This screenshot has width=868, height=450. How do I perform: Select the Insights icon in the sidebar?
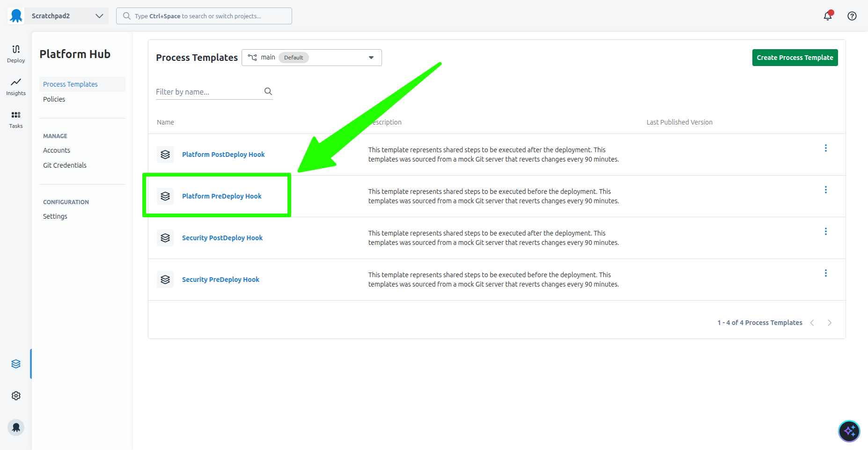(15, 87)
